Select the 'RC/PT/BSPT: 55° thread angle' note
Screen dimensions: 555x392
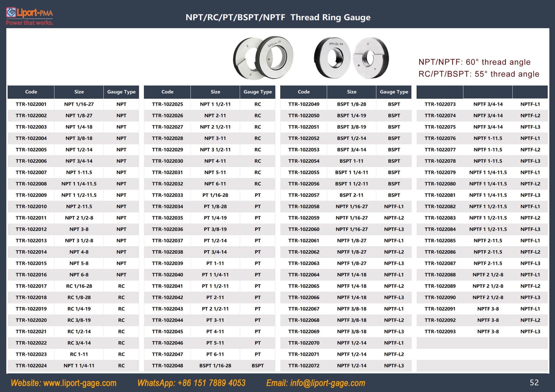coord(479,74)
